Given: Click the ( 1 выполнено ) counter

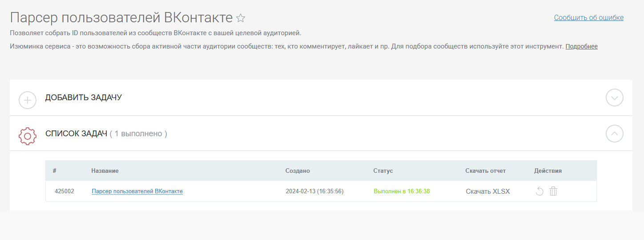Looking at the screenshot, I should [x=138, y=134].
